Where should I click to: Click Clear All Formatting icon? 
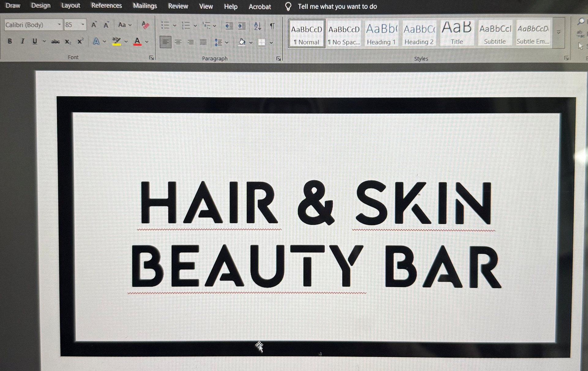pyautogui.click(x=145, y=25)
